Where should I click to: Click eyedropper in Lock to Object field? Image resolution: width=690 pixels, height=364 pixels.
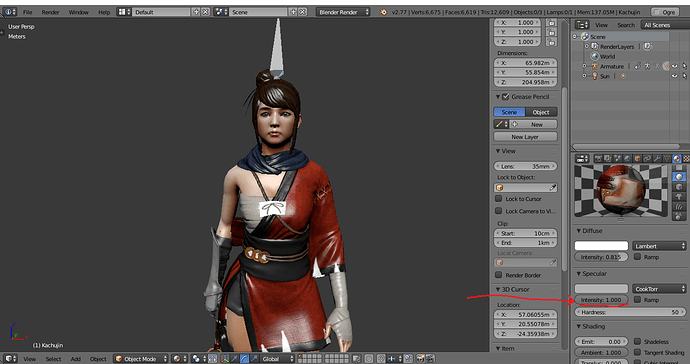click(552, 188)
